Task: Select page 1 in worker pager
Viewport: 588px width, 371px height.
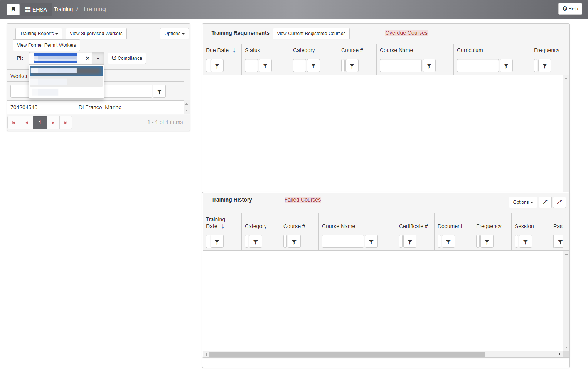Action: click(x=40, y=122)
